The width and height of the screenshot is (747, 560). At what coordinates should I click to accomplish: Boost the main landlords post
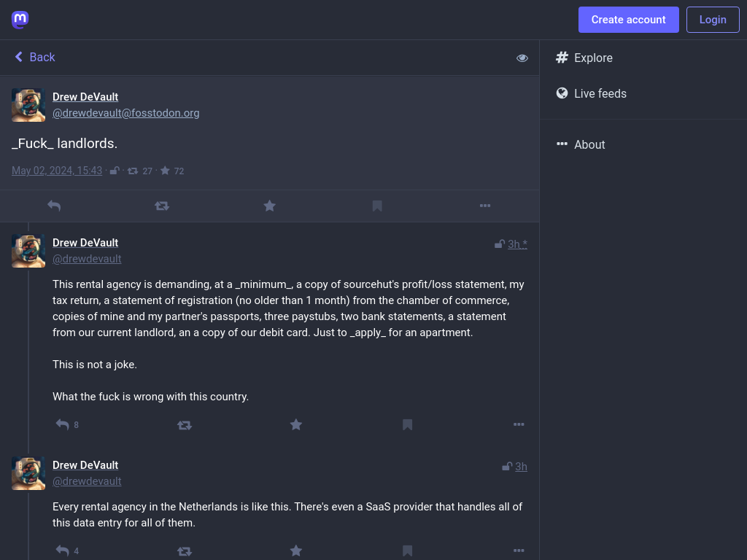(x=162, y=206)
